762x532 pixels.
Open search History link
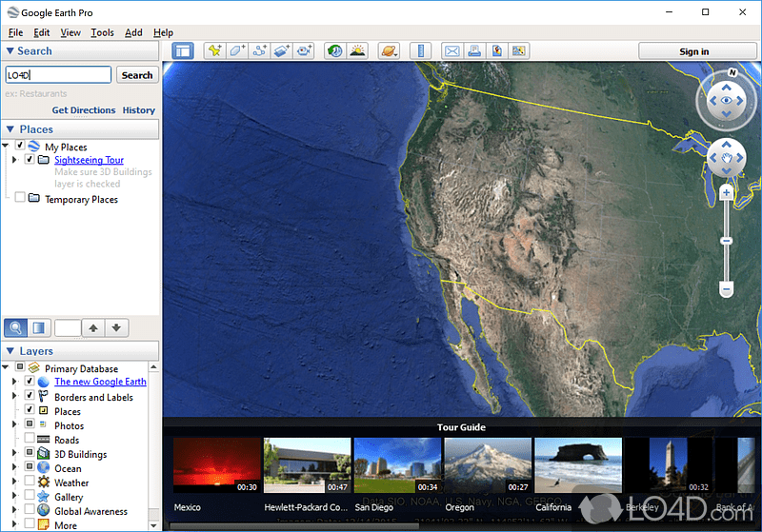pyautogui.click(x=138, y=110)
